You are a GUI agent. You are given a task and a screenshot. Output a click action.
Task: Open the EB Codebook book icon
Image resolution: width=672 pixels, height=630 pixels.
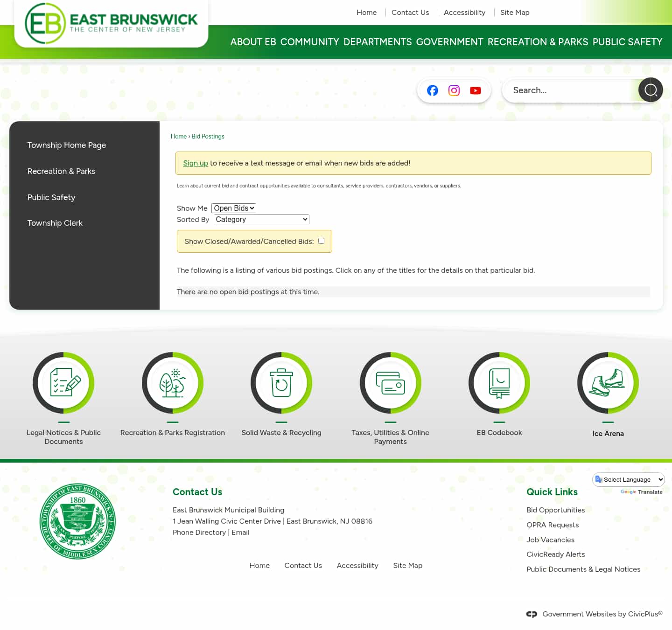tap(499, 382)
